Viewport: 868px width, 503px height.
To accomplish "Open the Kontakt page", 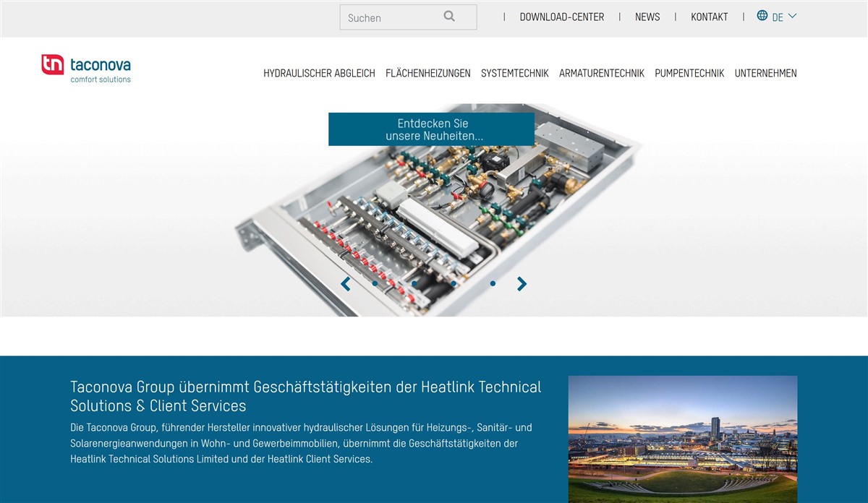I will (x=710, y=17).
